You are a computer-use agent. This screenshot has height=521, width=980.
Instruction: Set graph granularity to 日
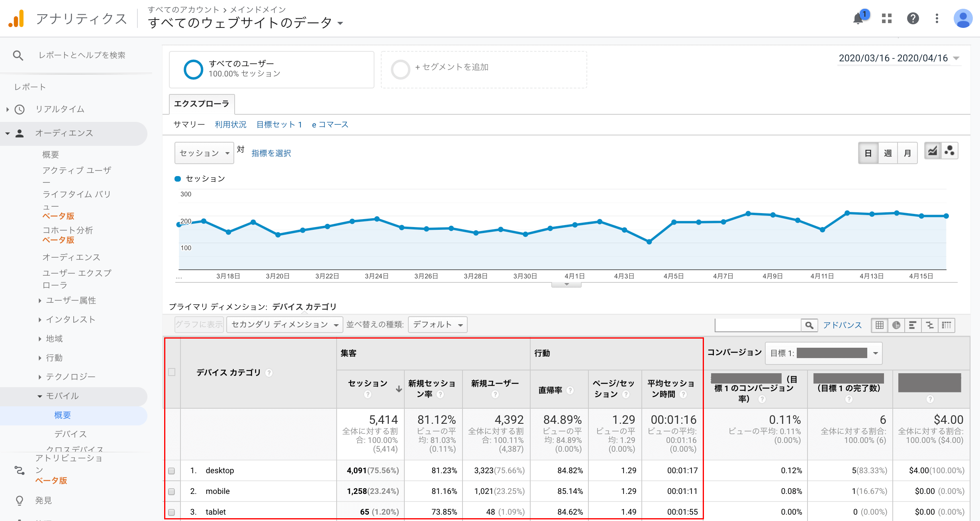pos(868,153)
